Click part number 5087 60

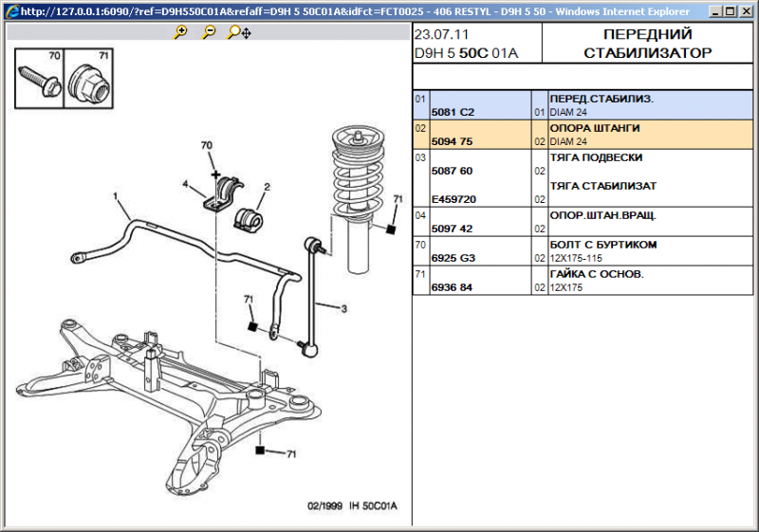point(453,171)
